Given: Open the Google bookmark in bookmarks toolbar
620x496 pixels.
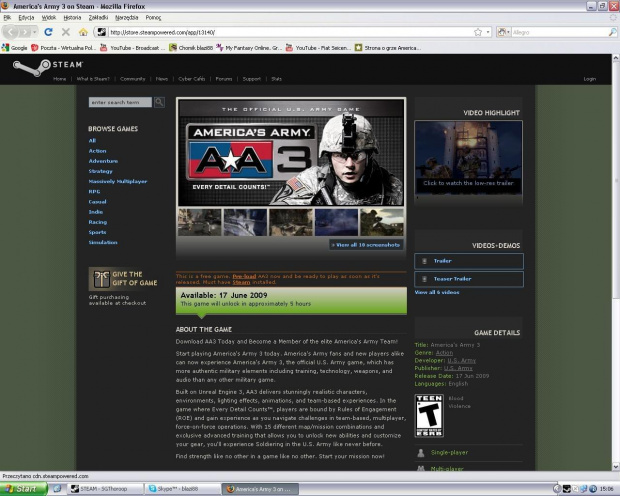Looking at the screenshot, I should click(15, 48).
